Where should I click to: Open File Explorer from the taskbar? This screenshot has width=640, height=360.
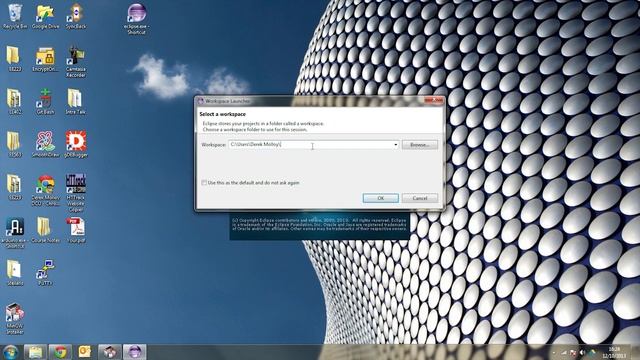(36, 352)
